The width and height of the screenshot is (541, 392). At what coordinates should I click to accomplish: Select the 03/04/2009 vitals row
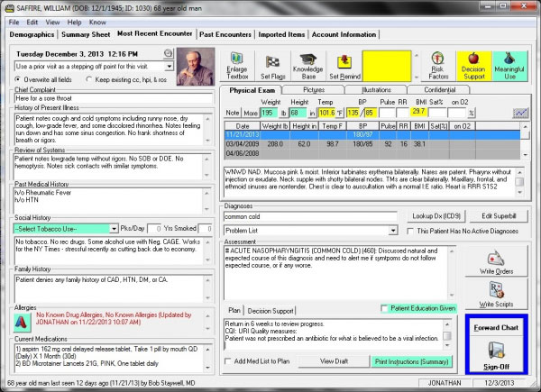coord(372,144)
